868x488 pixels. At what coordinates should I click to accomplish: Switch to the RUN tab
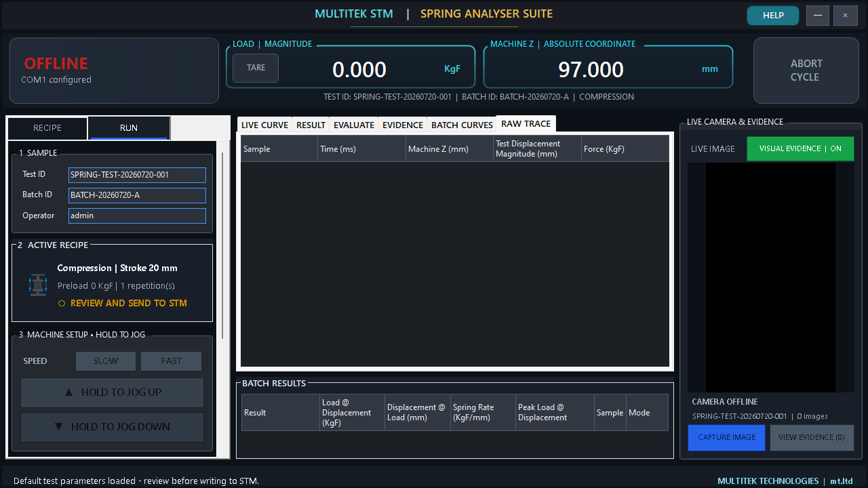point(129,128)
